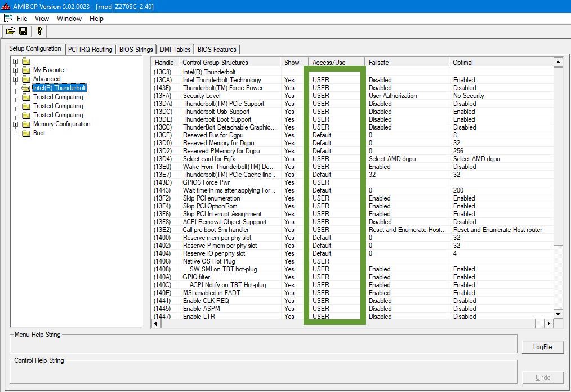Viewport: 571px width, 392px height.
Task: Click the horizontal scrollbar right arrow
Action: (x=548, y=324)
